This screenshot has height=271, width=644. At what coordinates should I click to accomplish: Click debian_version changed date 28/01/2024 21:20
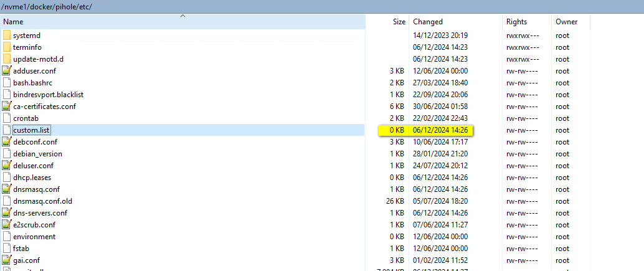440,153
